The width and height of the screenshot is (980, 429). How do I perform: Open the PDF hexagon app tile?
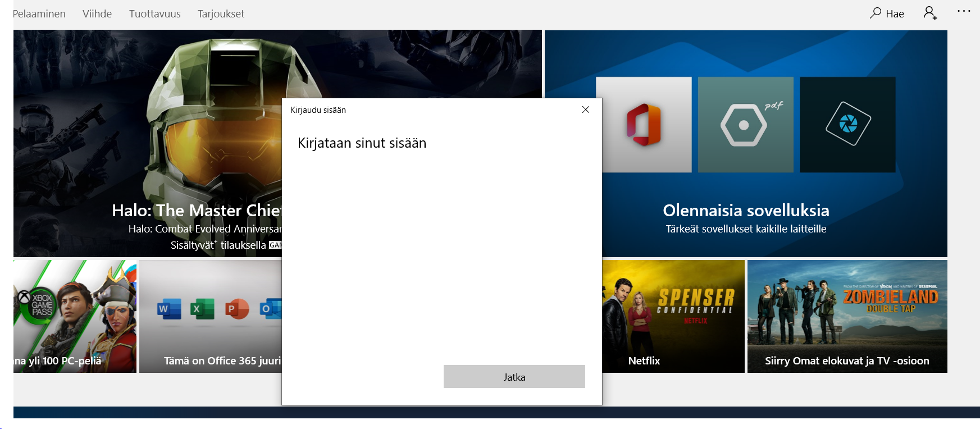[x=746, y=125]
